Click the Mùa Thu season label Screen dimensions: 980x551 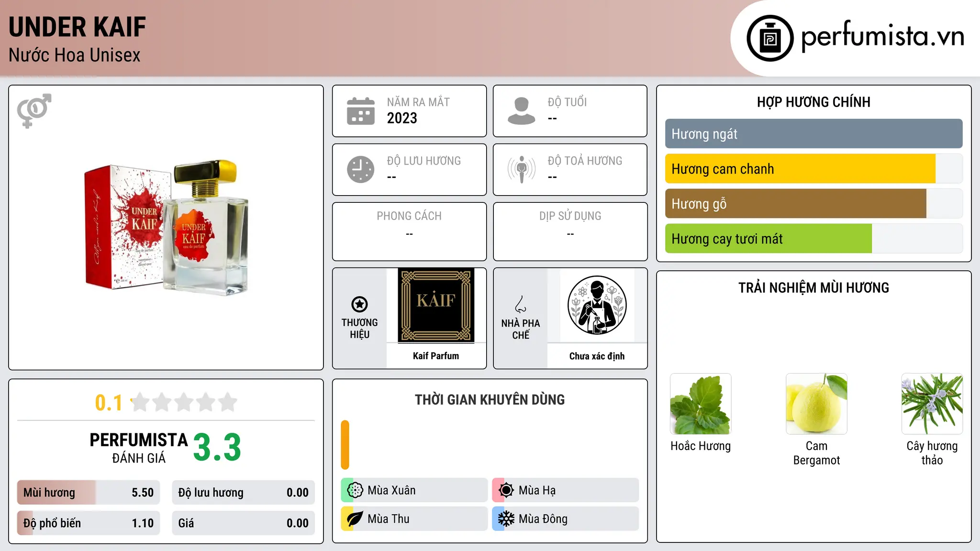pos(389,519)
